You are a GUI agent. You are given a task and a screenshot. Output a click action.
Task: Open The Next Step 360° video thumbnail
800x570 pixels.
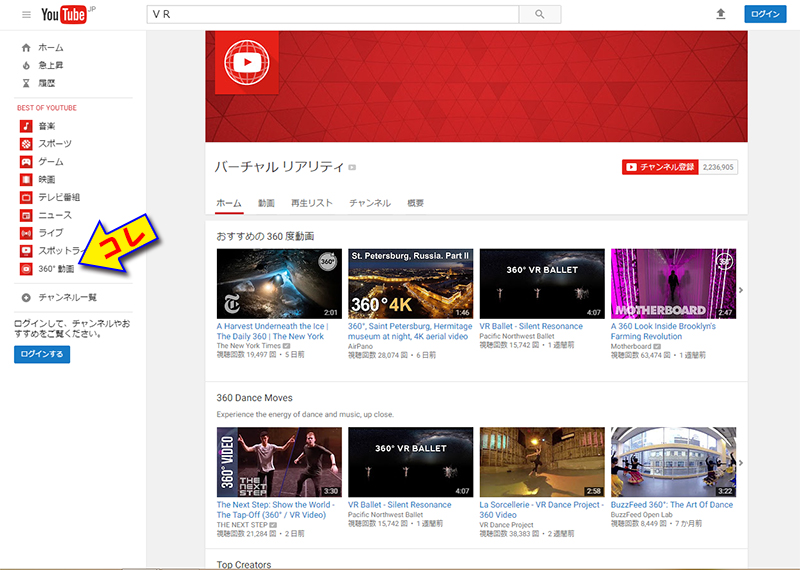click(279, 462)
